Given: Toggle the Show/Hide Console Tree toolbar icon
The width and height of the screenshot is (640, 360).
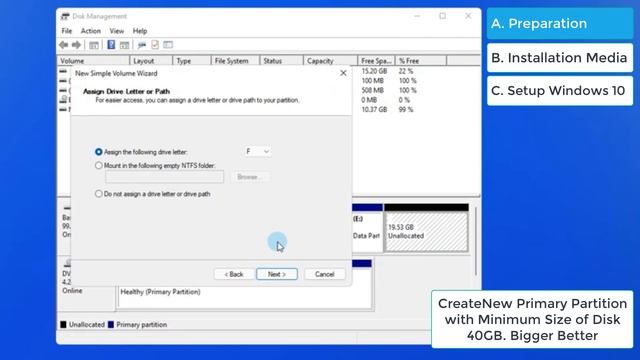Looking at the screenshot, I should click(94, 45).
